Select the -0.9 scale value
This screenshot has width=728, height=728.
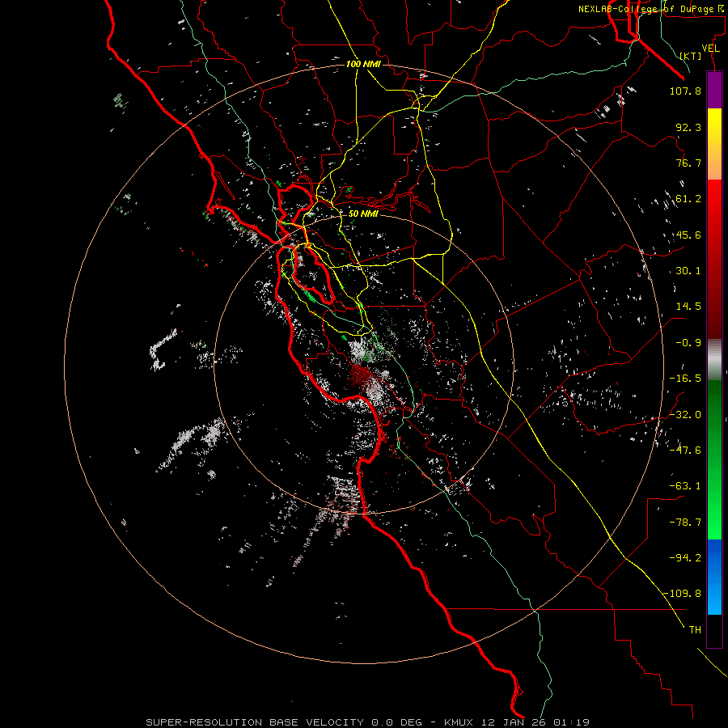pos(688,343)
